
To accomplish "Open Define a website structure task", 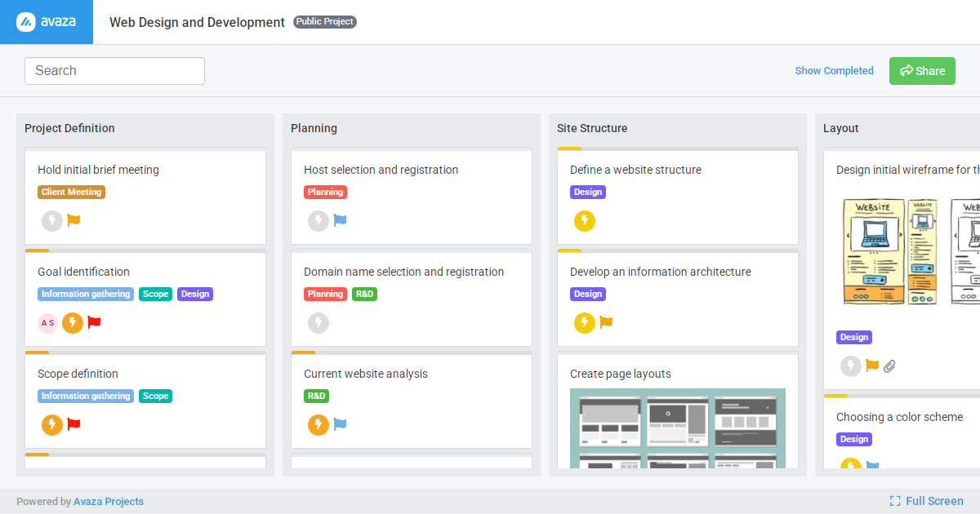I will pyautogui.click(x=635, y=170).
